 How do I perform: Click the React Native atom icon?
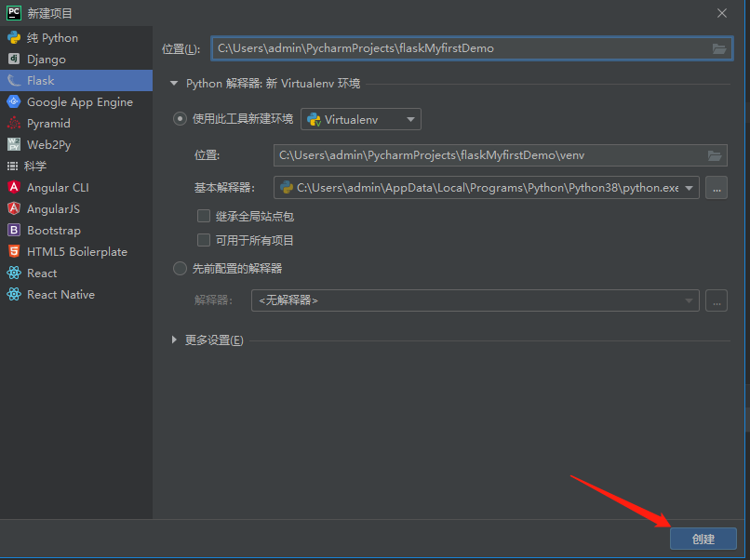[14, 295]
